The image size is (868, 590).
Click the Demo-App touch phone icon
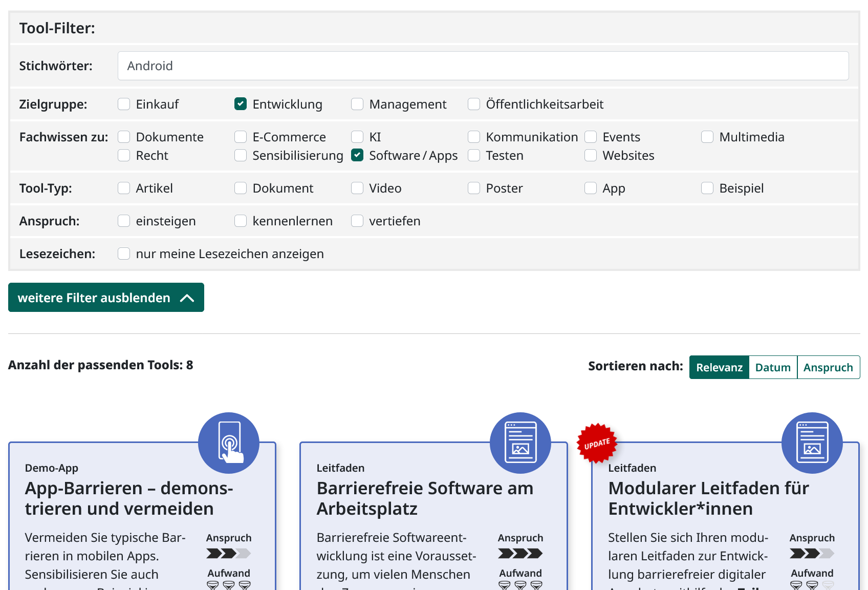pos(229,443)
